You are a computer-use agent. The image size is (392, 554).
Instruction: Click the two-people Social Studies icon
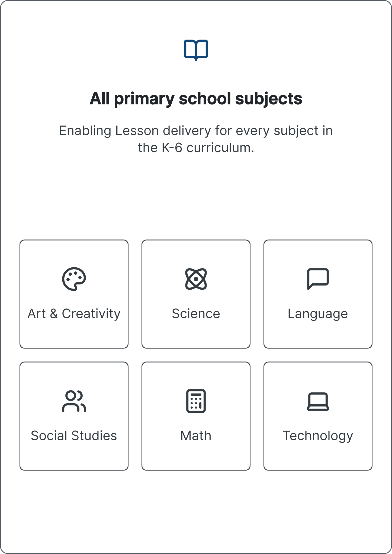click(74, 401)
